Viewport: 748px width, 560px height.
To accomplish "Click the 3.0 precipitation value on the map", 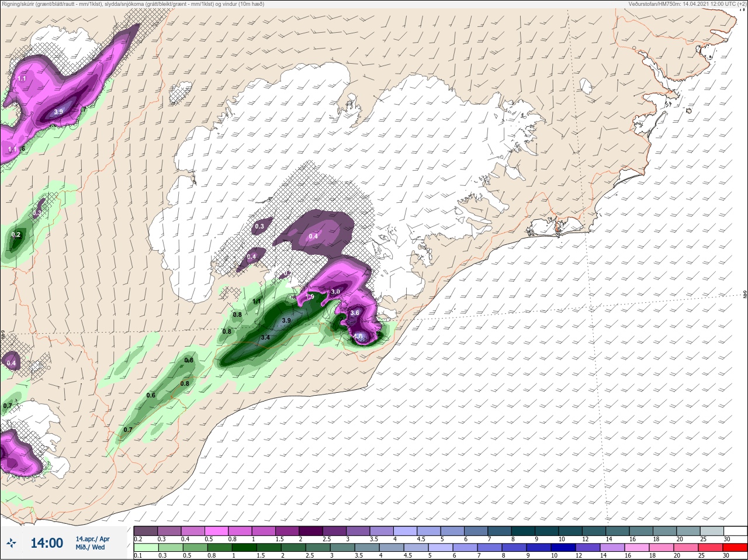I will click(x=335, y=292).
